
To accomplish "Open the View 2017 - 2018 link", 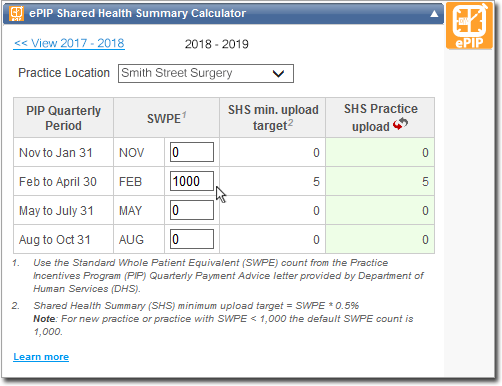I will pos(69,43).
